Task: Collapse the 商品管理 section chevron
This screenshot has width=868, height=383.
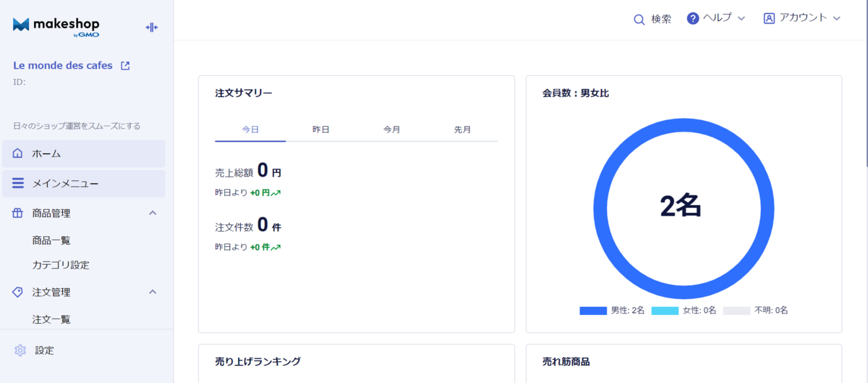Action: tap(153, 213)
